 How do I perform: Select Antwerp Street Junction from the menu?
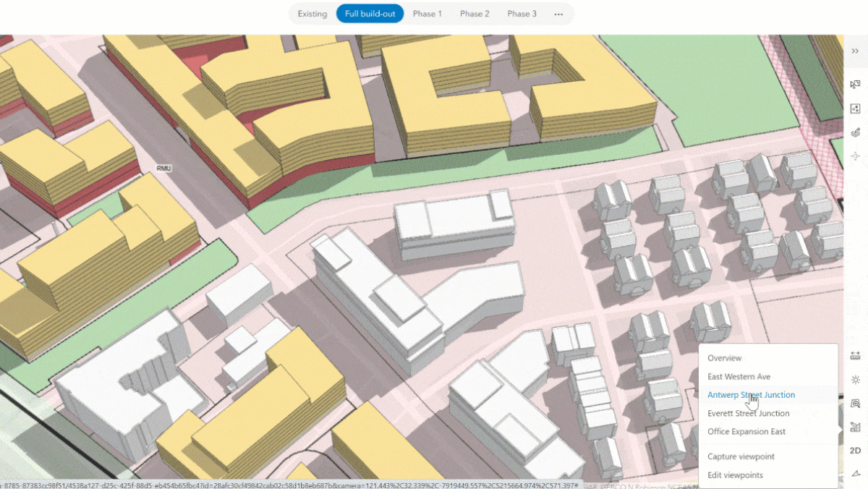point(752,395)
